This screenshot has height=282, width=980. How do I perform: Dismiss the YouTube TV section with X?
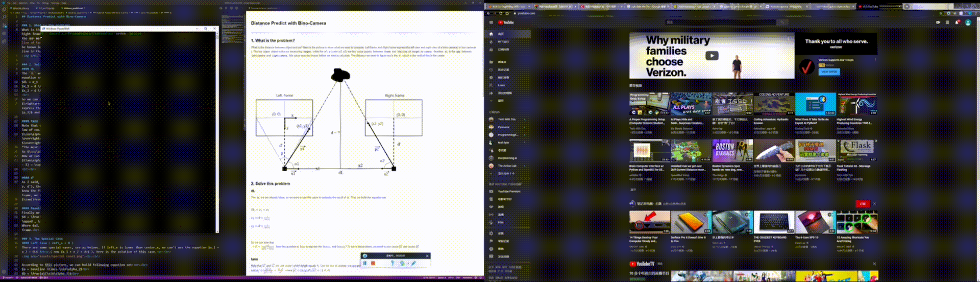(874, 264)
